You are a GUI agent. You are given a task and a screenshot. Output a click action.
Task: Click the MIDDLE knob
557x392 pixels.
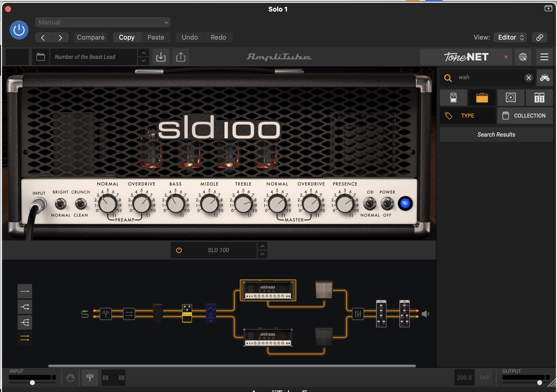coord(210,204)
